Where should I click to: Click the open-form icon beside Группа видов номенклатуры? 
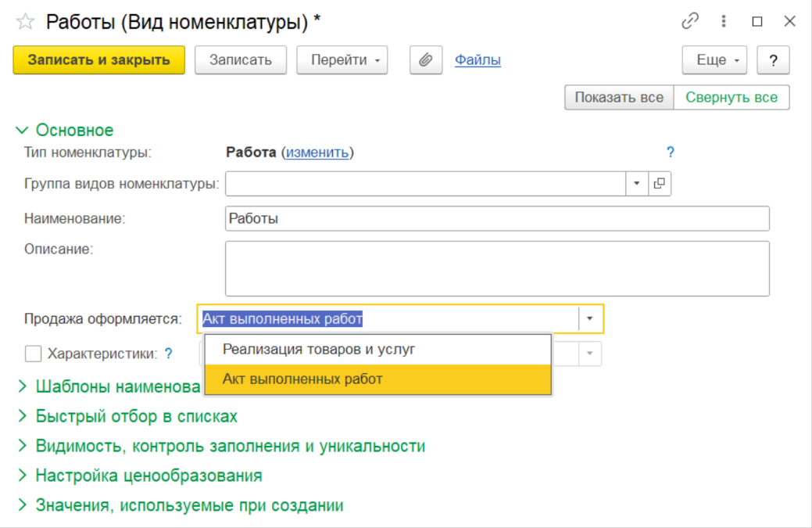tap(660, 184)
